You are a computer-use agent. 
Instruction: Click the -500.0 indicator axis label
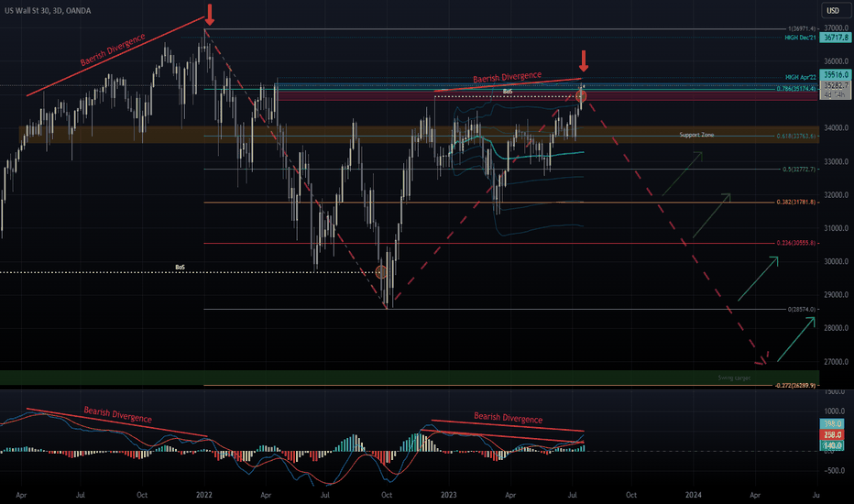click(x=835, y=471)
